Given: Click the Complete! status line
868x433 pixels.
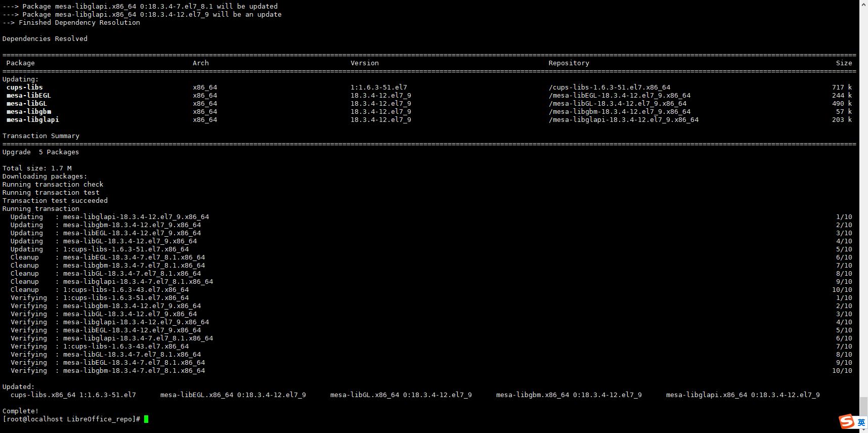Looking at the screenshot, I should (x=20, y=411).
